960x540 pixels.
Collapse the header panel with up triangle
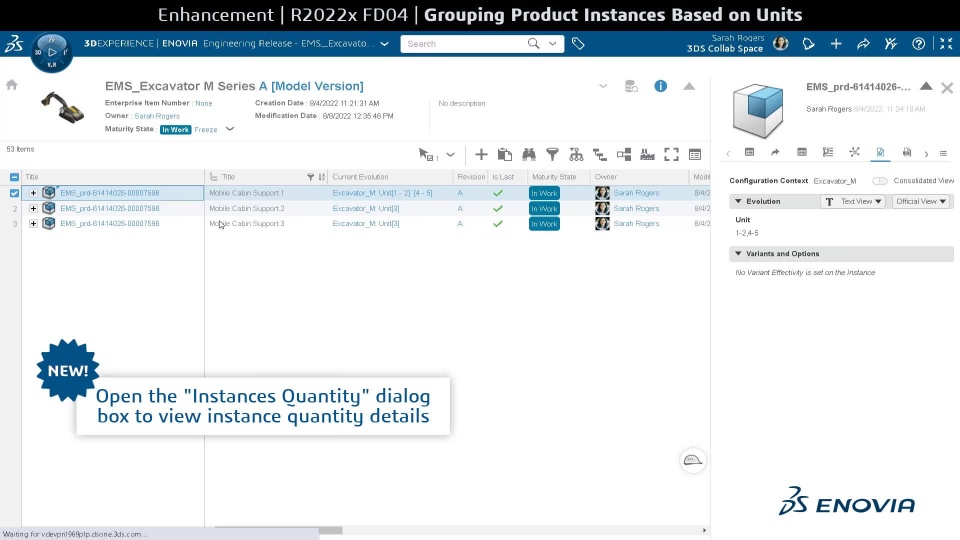[x=689, y=86]
